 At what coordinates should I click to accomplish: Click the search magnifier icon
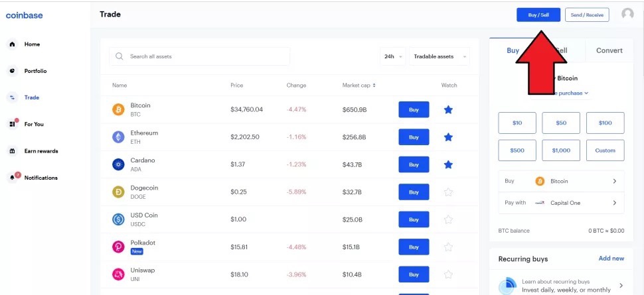119,56
